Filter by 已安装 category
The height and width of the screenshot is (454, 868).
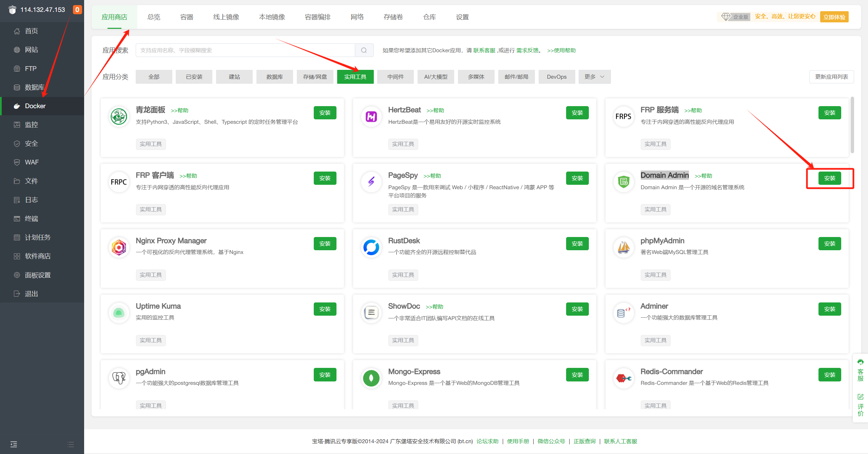pos(194,77)
